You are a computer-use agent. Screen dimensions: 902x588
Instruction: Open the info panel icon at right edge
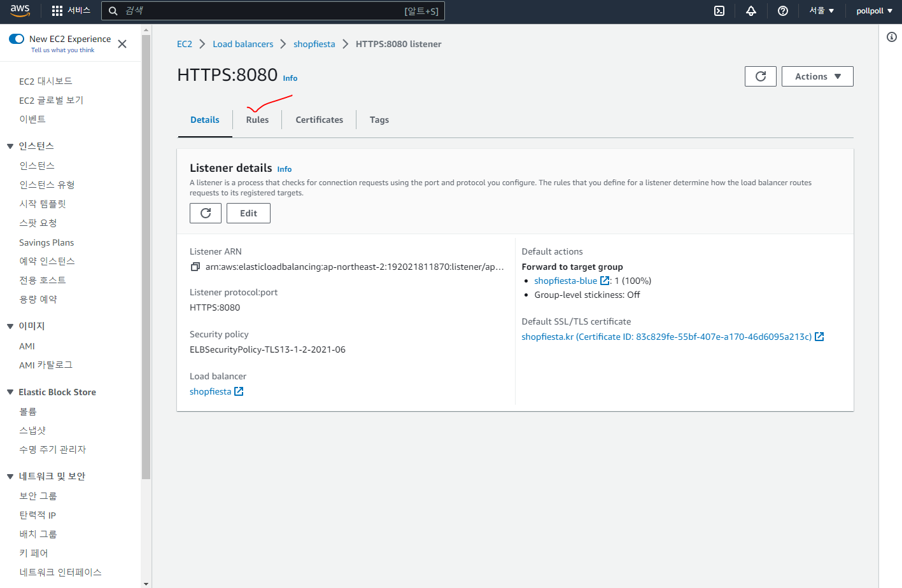coord(892,37)
